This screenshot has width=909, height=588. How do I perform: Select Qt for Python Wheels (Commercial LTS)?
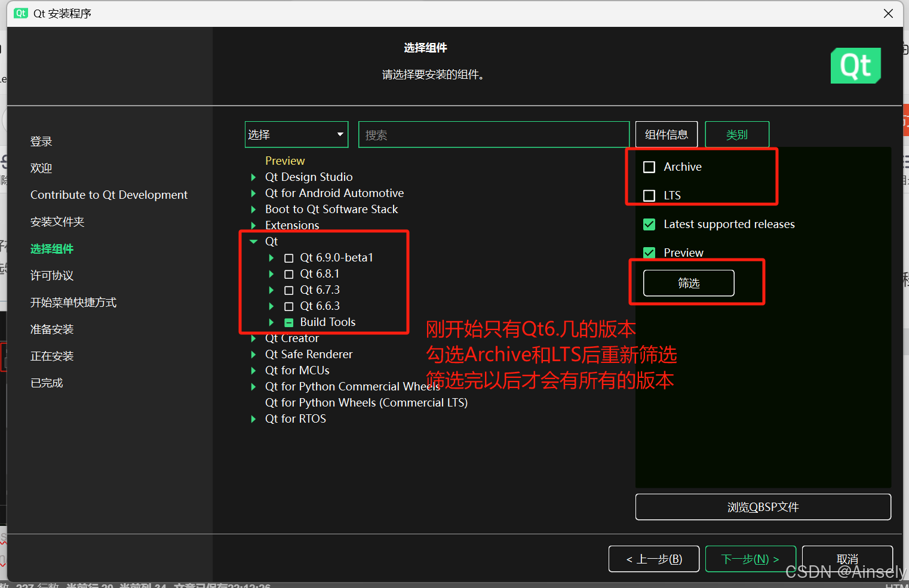click(366, 403)
